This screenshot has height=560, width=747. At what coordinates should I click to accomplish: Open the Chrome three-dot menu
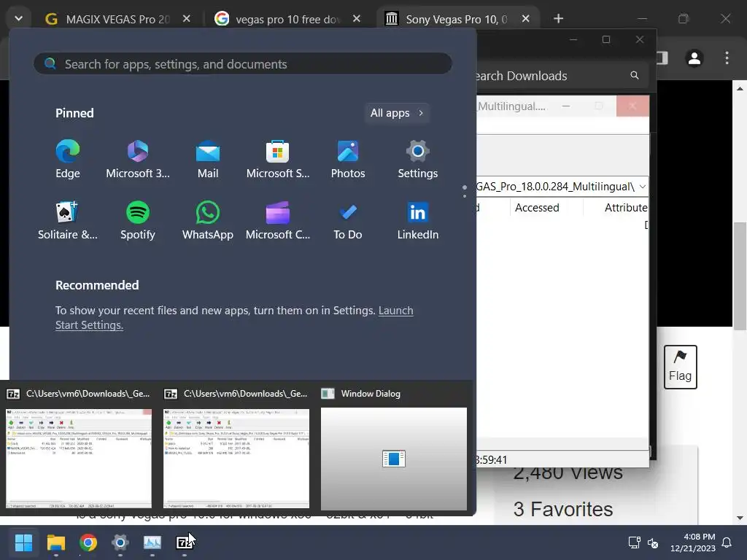(727, 58)
